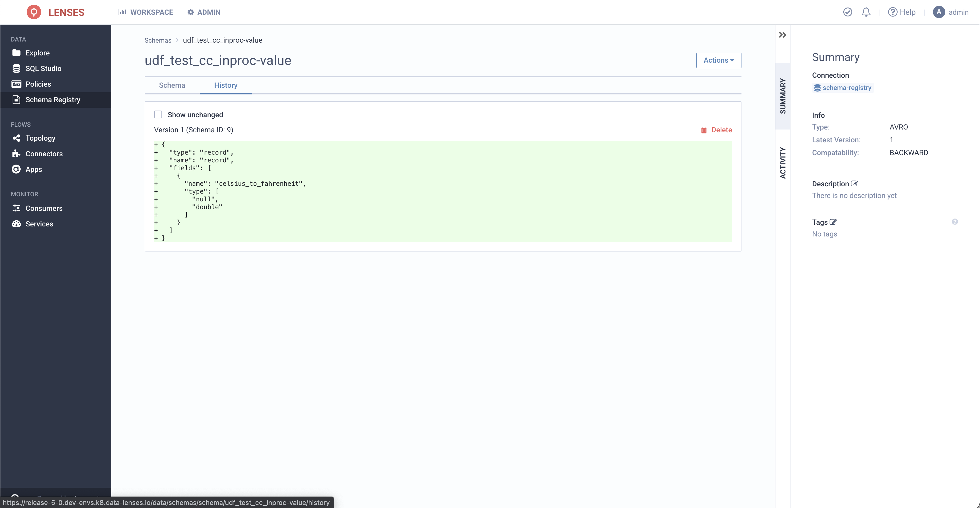The image size is (980, 508).
Task: Click the trash icon beside Delete
Action: click(704, 130)
